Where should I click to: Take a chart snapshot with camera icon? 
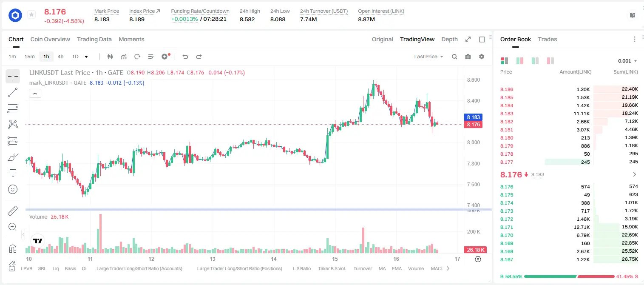point(468,57)
